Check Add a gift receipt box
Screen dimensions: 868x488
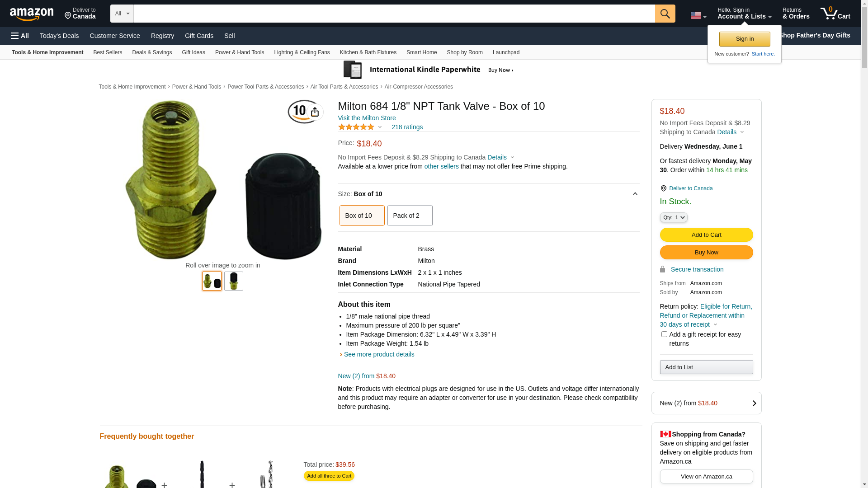coord(664,334)
